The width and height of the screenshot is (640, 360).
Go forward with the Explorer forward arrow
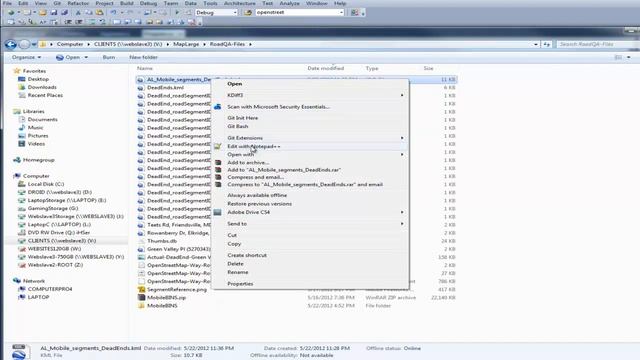[x=24, y=44]
